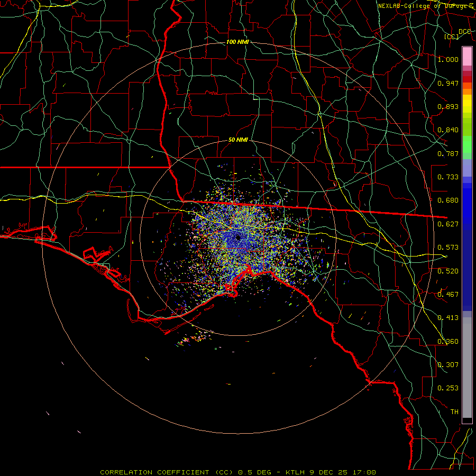Screen dimensions: 476x476
Task: Click the 1.000 color scale value
Action: point(448,59)
